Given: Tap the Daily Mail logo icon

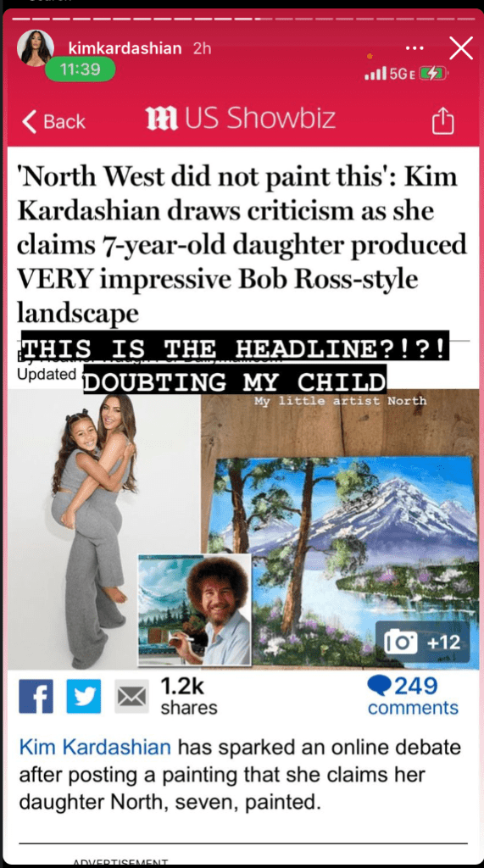Looking at the screenshot, I should click(161, 119).
